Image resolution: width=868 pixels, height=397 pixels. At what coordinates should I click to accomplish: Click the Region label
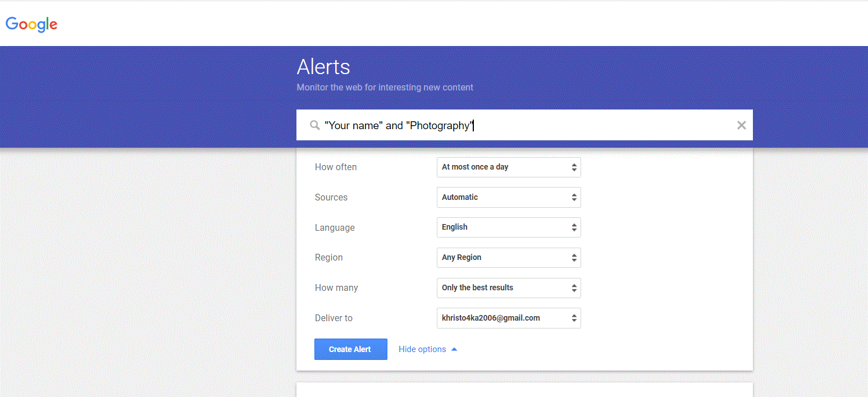click(x=329, y=258)
